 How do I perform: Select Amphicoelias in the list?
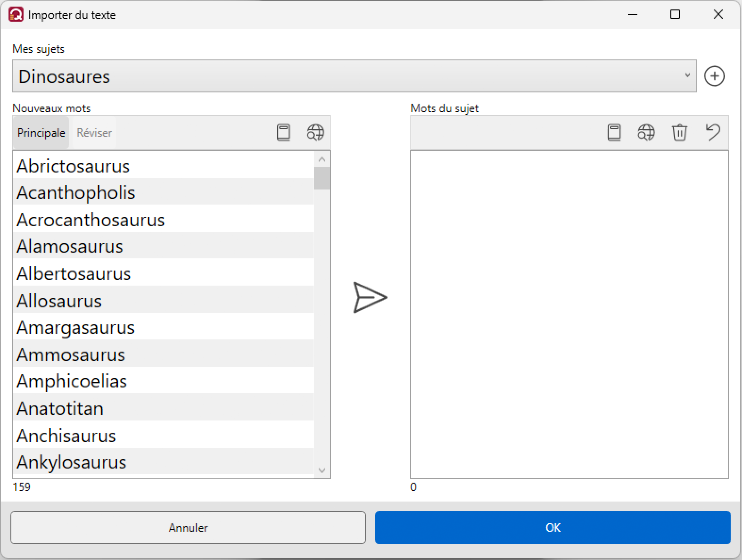click(164, 380)
